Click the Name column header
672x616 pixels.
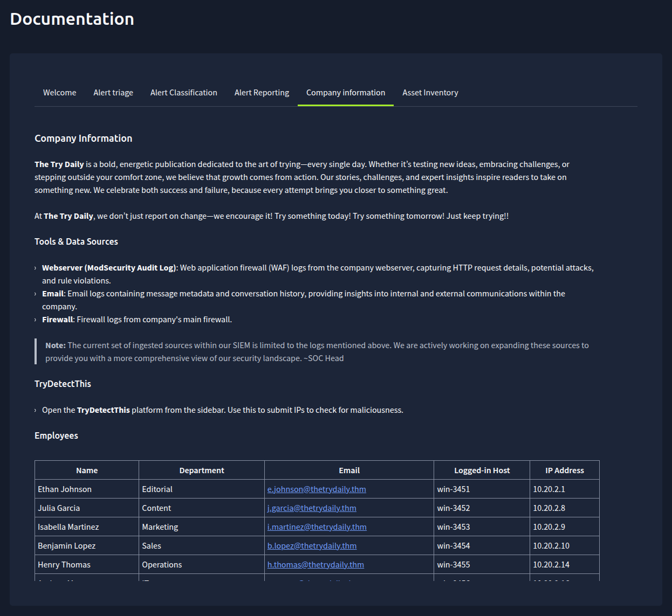(x=87, y=470)
